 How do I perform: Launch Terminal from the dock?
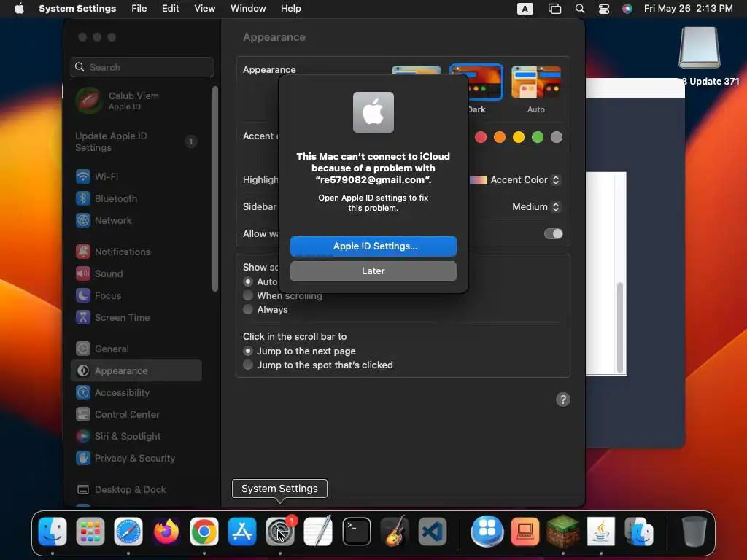coord(356,531)
